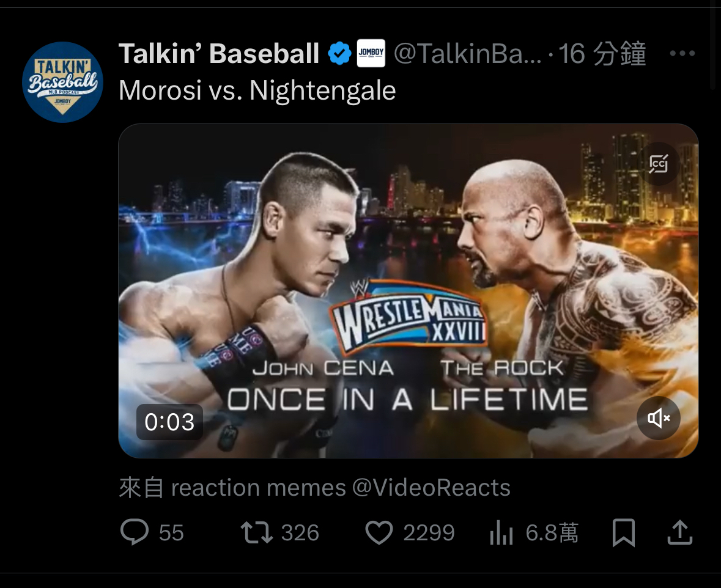Open the Talkin' Baseball display name
This screenshot has height=588, width=721.
pyautogui.click(x=219, y=53)
